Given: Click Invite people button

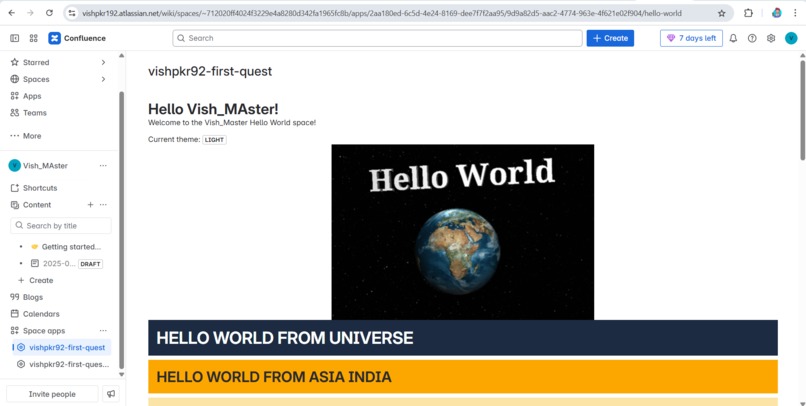Looking at the screenshot, I should click(x=52, y=394).
